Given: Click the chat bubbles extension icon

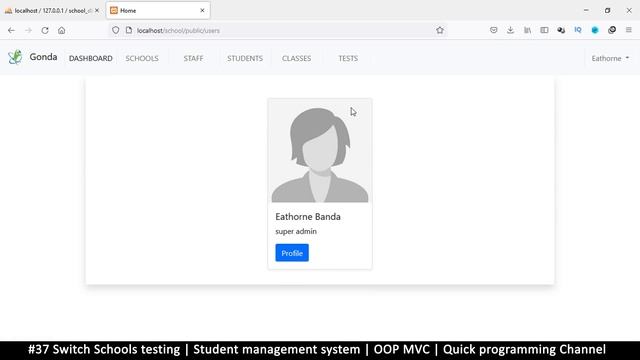Looking at the screenshot, I should pos(561,30).
